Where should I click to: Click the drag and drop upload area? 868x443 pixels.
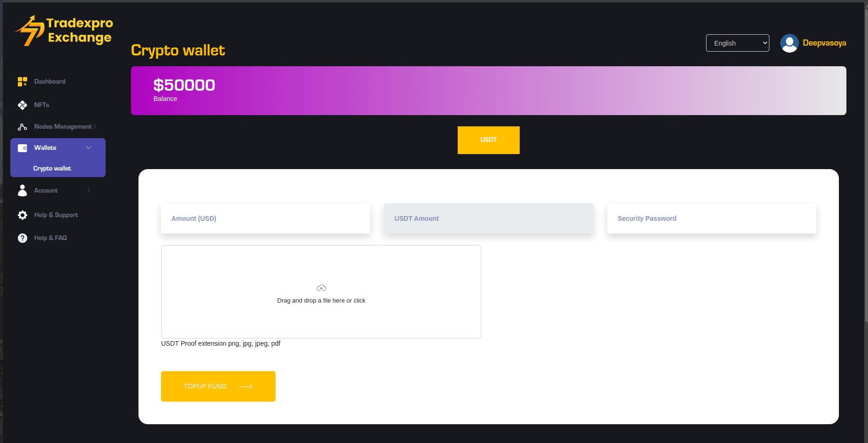[x=321, y=292]
